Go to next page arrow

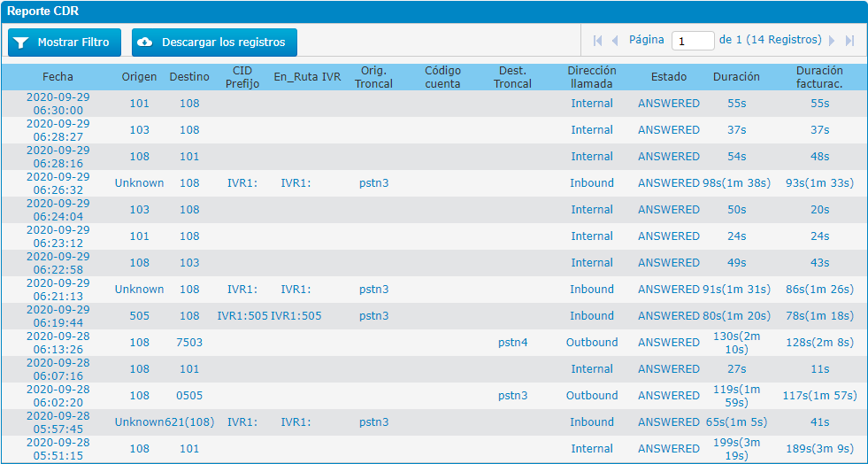(x=832, y=41)
